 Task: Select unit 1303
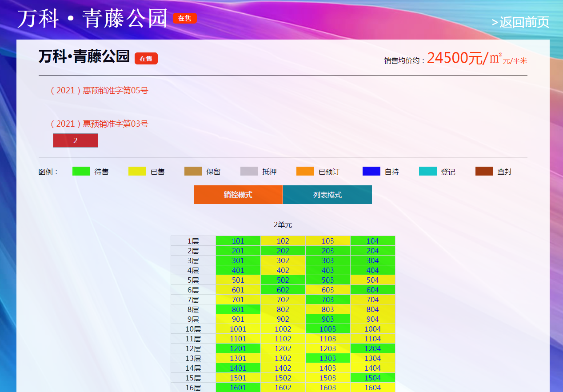click(328, 358)
